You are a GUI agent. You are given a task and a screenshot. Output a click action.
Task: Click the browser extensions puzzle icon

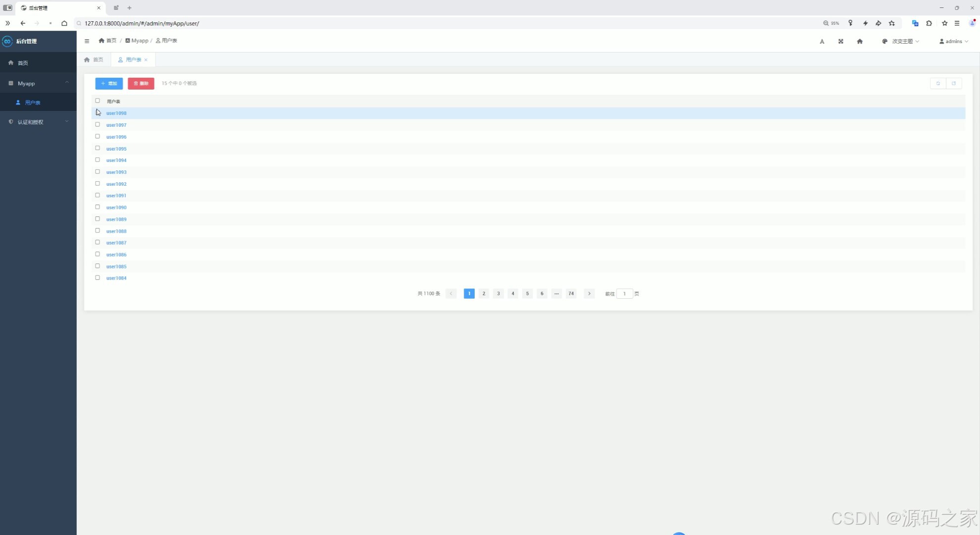coord(929,23)
